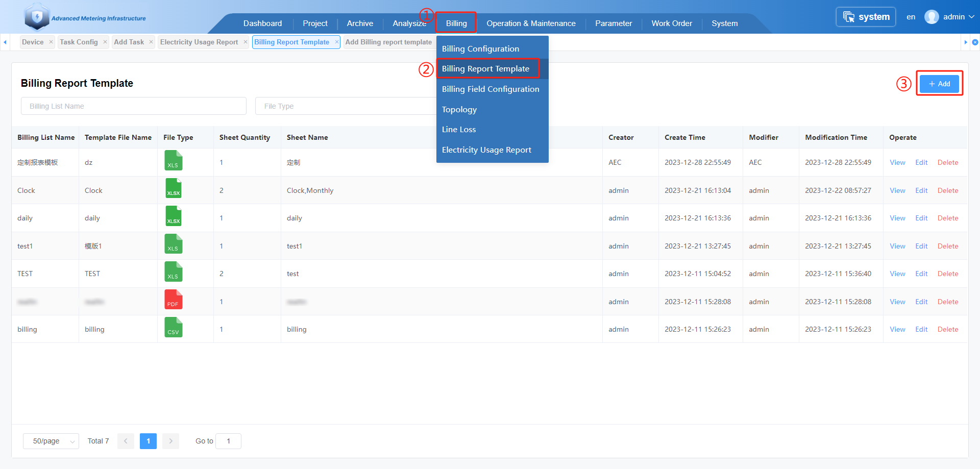Open the System menu
Screen dimensions: 980x469
[725, 23]
